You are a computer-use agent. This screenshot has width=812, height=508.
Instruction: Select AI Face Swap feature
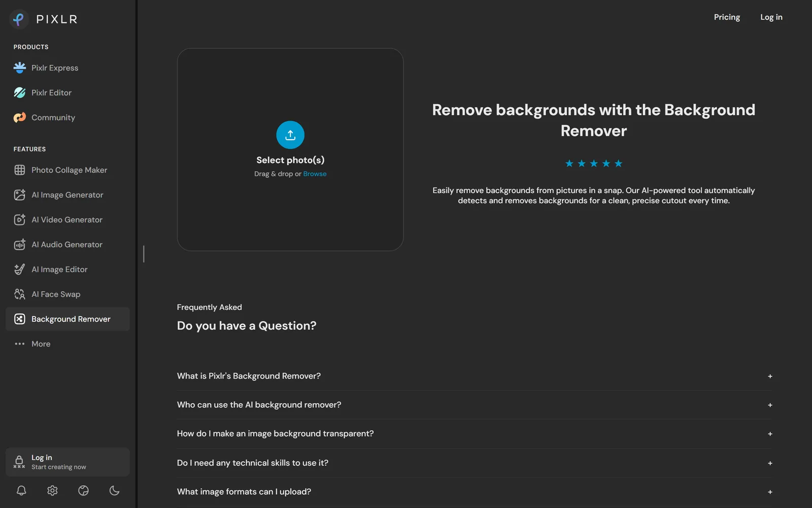point(67,294)
